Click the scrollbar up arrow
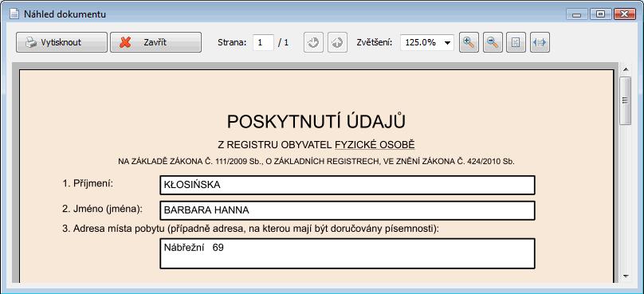644x294 pixels. click(x=626, y=69)
